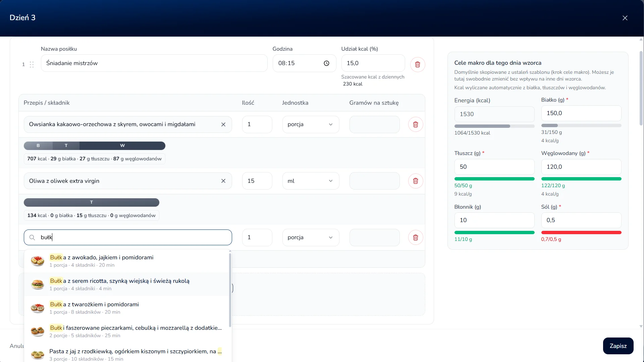Expand the porcja unit dropdown in search row
644x362 pixels.
click(311, 238)
